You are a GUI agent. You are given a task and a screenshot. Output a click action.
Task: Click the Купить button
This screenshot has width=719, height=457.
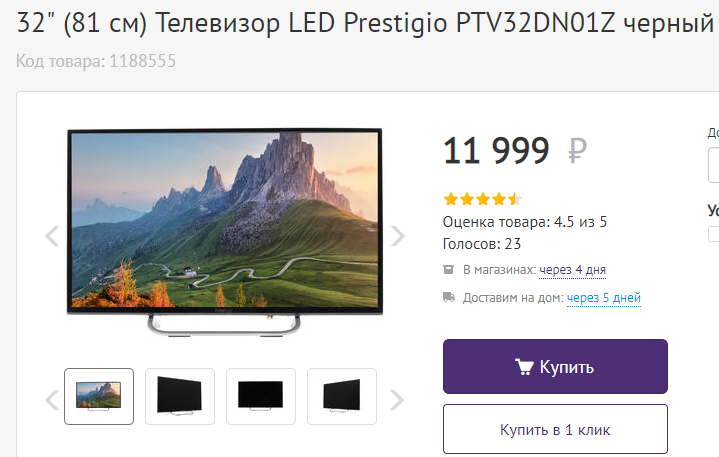pos(555,366)
